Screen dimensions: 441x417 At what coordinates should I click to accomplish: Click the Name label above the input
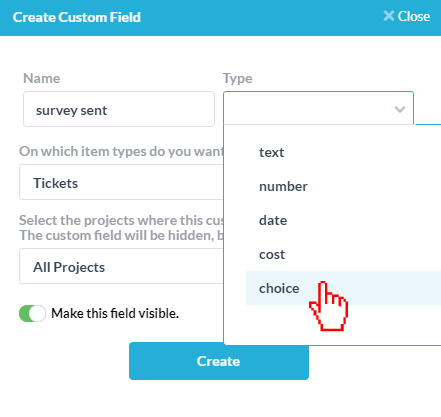[42, 78]
